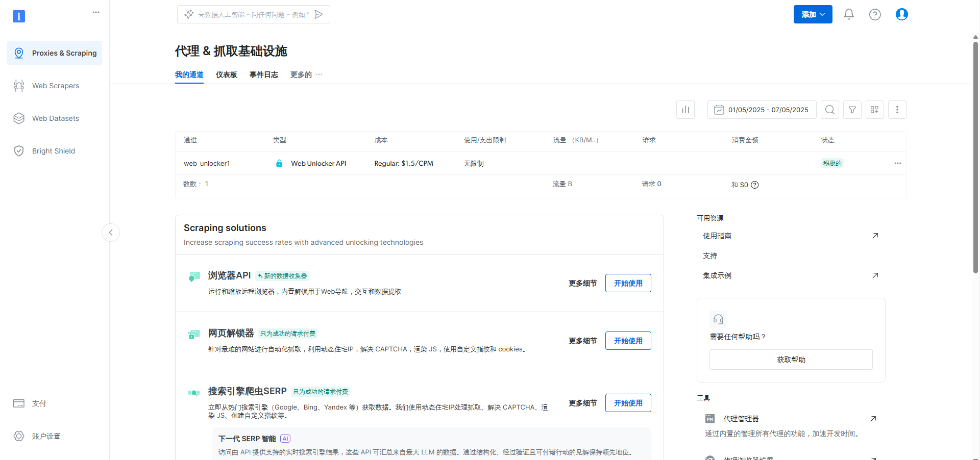980x460 pixels.
Task: Open the user profile avatar
Action: (902, 14)
